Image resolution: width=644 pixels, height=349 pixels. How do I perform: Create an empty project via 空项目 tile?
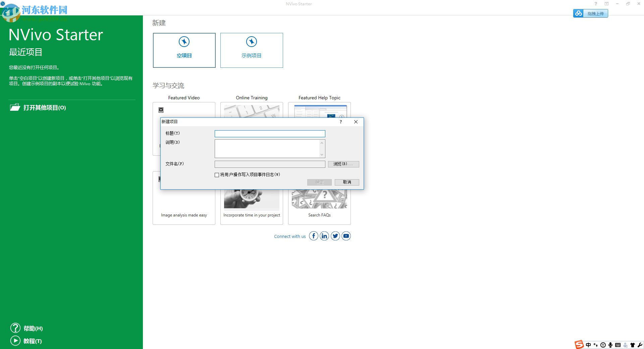point(184,50)
